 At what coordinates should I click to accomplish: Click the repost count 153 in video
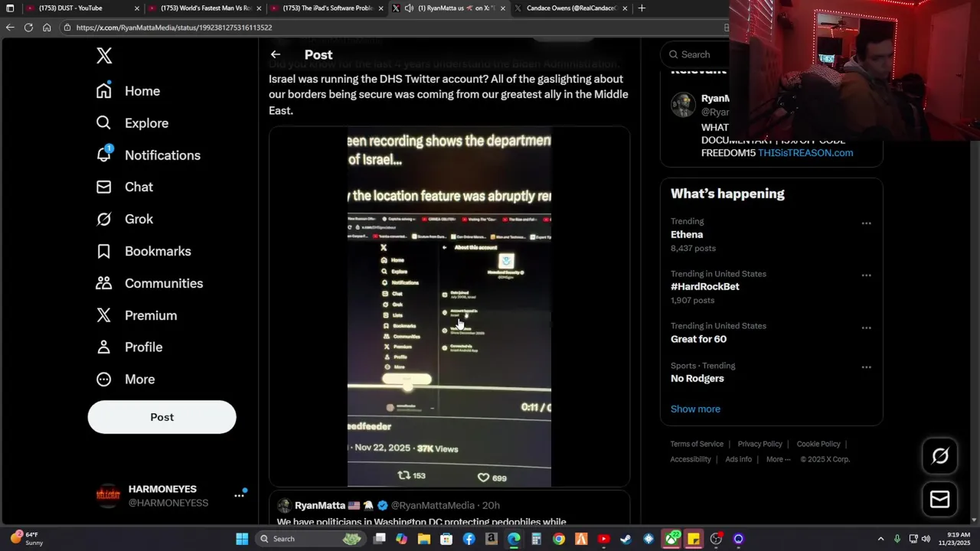[x=412, y=476]
